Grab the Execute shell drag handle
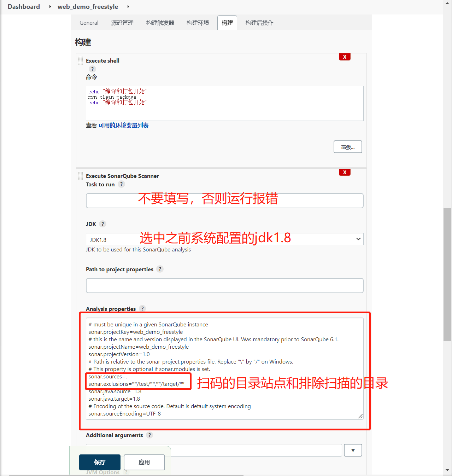452x476 pixels. coord(81,60)
